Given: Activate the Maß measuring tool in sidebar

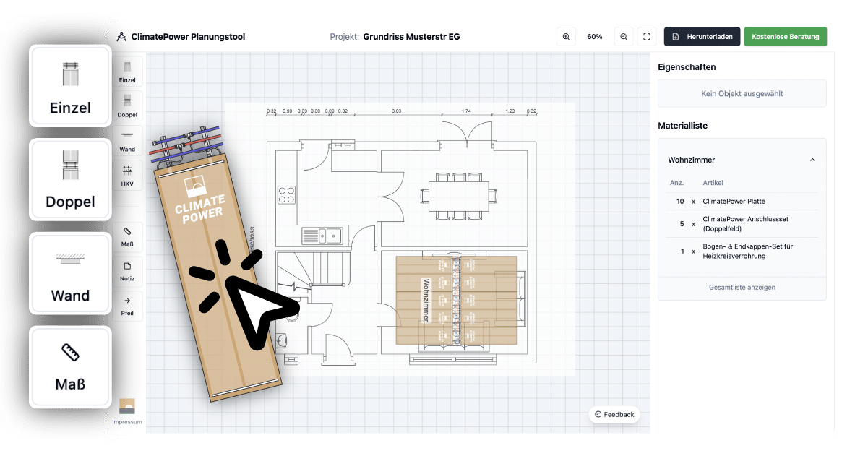Looking at the screenshot, I should coord(127,236).
